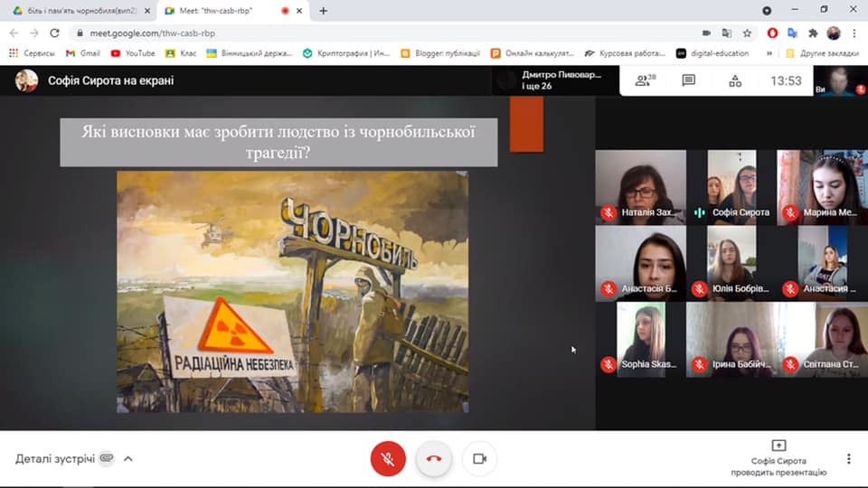Bookmark this page with the star
The width and height of the screenshot is (868, 488).
click(x=748, y=33)
